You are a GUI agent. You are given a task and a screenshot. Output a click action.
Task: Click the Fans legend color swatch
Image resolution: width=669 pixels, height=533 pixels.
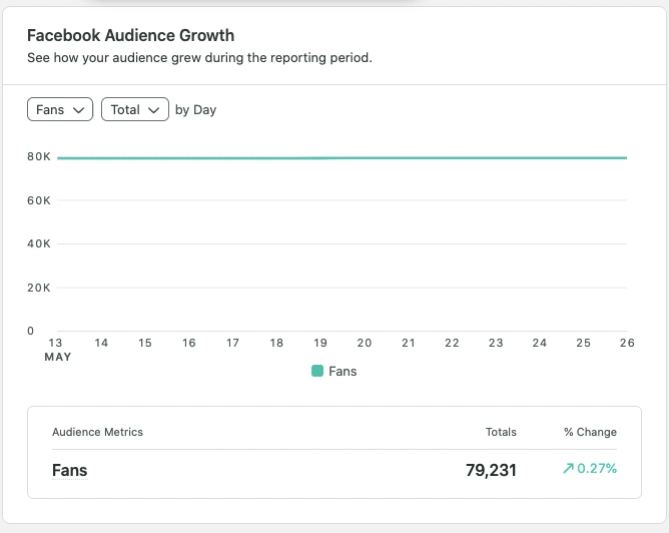pyautogui.click(x=317, y=371)
